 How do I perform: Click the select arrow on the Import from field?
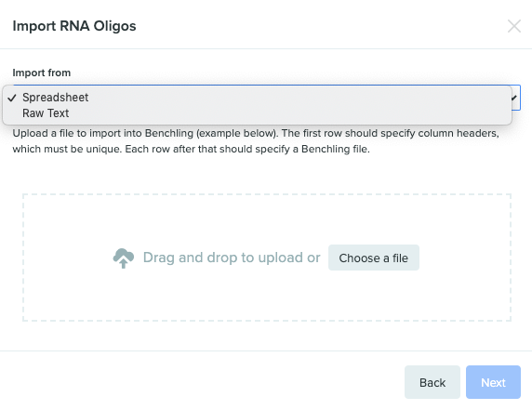coord(514,98)
